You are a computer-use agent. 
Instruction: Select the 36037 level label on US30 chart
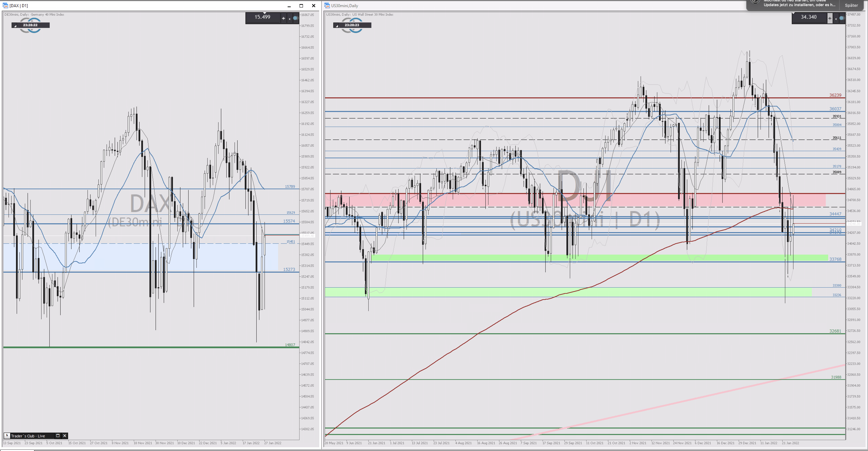[835, 109]
